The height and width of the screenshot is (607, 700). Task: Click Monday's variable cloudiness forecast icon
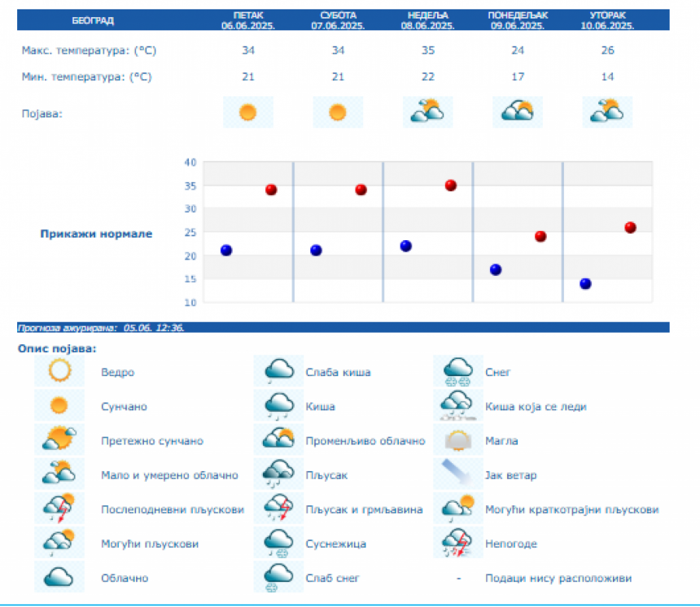pyautogui.click(x=517, y=113)
